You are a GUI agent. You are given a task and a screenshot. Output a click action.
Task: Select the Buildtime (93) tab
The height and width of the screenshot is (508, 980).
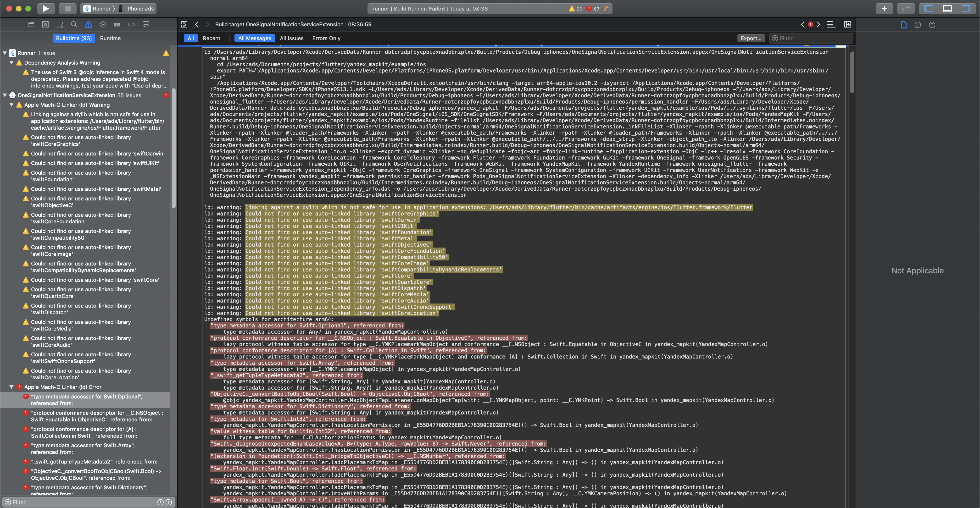click(74, 39)
